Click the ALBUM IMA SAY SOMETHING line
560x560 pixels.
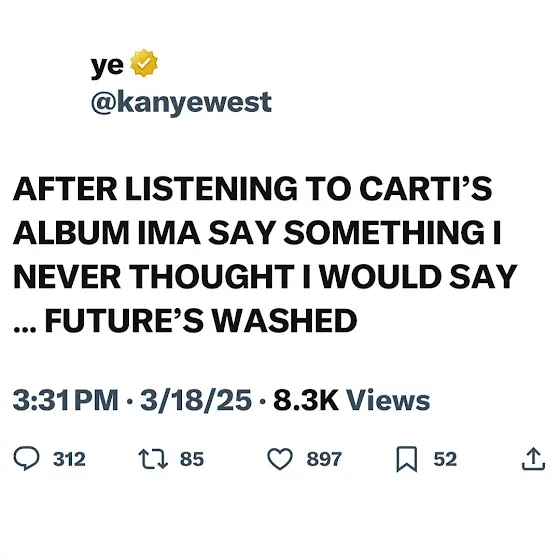tap(257, 232)
